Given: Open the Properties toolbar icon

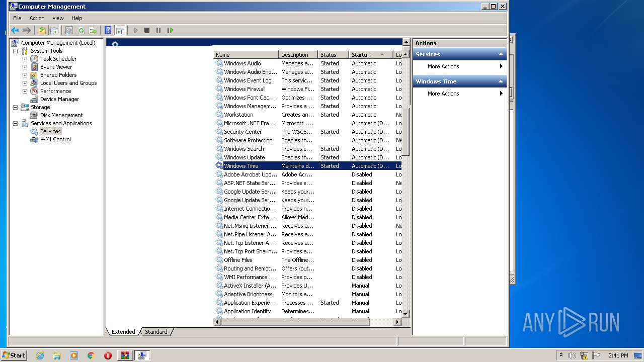Looking at the screenshot, I should click(69, 30).
